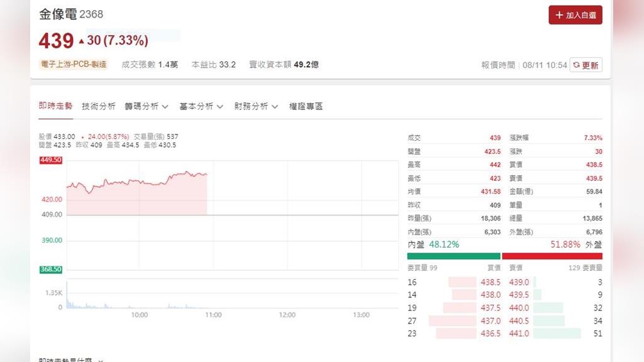Click the green 368.50 lower limit label
644x362 pixels.
coord(51,270)
